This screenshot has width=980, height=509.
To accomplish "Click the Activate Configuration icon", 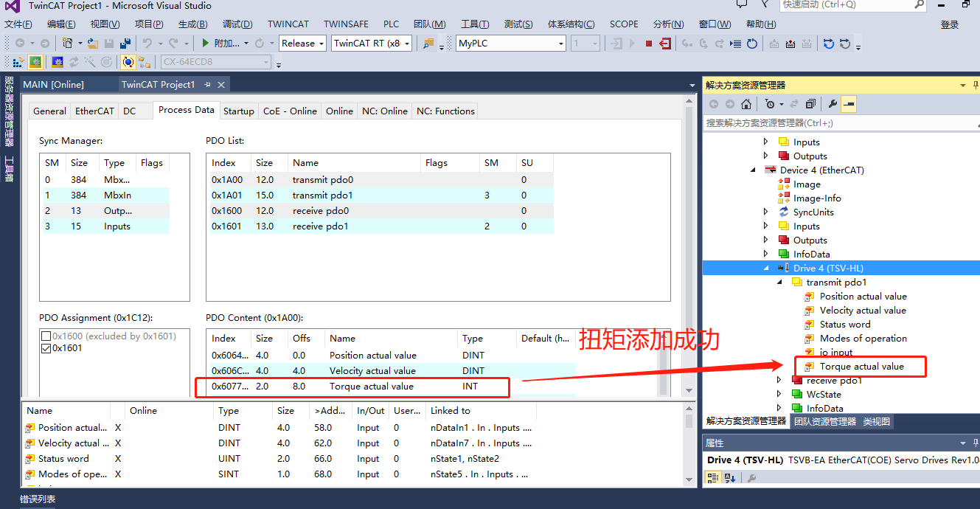I will coord(17,62).
